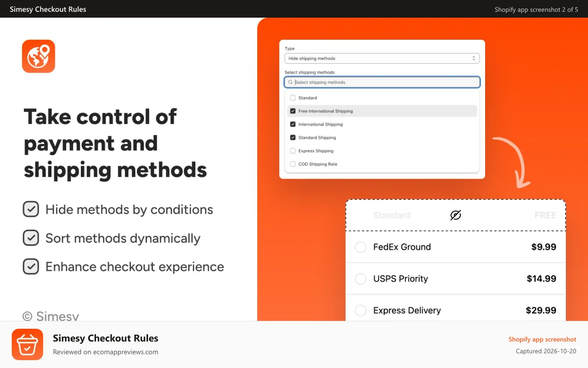Check the Standard shipping method checkbox
588x368 pixels.
click(x=293, y=98)
